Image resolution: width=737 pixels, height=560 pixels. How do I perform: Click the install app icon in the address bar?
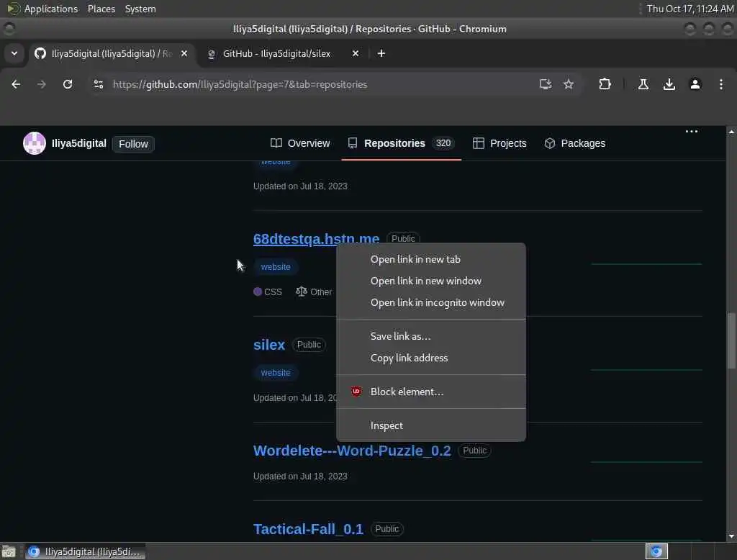coord(546,84)
